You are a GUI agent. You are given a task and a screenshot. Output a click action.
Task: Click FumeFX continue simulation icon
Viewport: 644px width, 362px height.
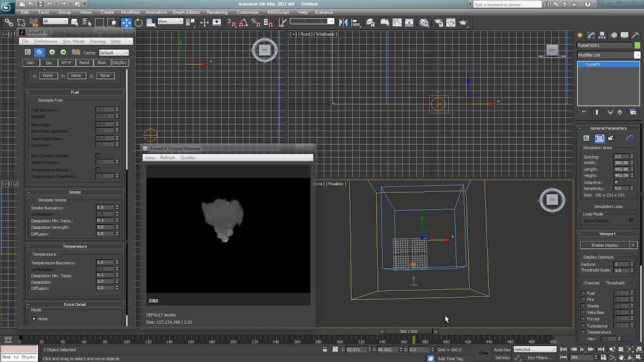tap(63, 52)
